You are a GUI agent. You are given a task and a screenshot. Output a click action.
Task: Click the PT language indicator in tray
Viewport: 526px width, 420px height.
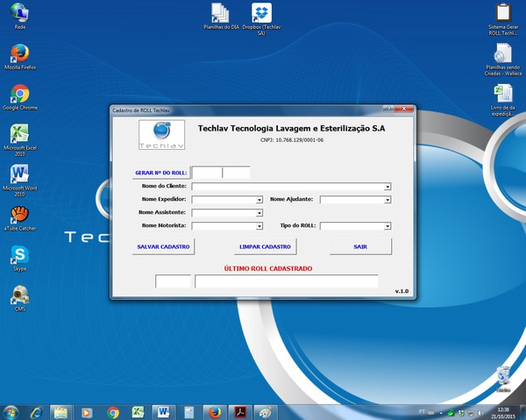click(422, 412)
